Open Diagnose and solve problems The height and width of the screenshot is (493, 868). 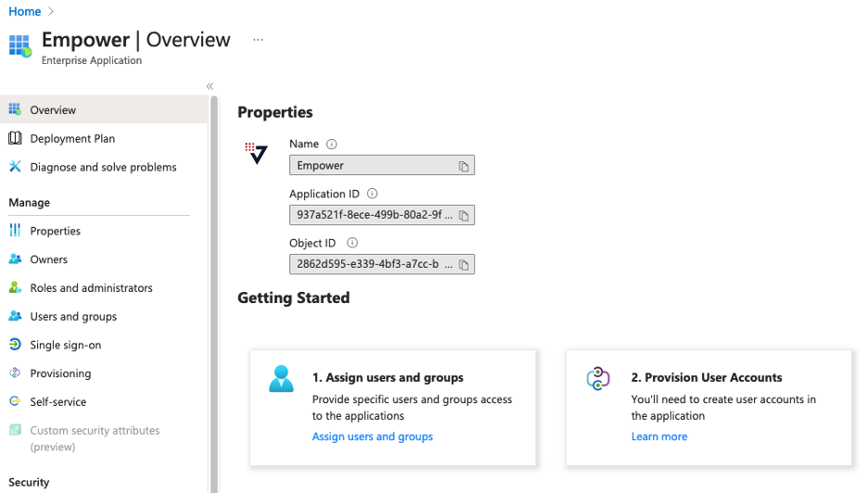(104, 167)
